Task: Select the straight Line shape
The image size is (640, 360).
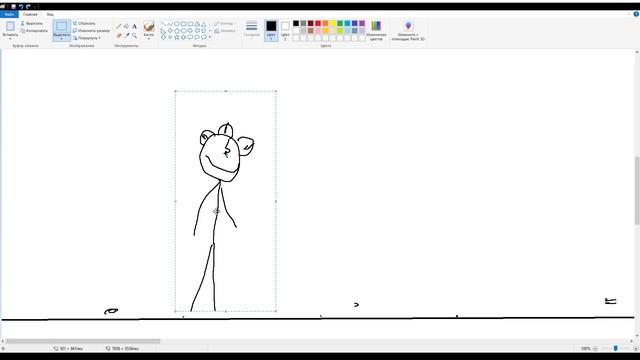Action: [163, 24]
